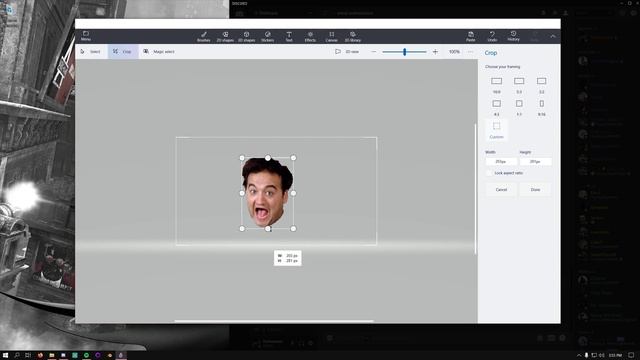Click the top-left crop handle

242,158
